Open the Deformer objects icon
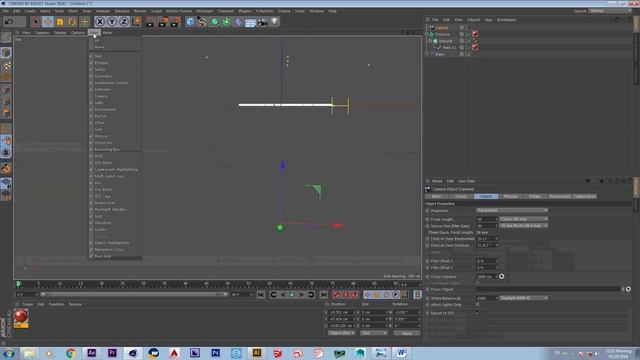Image resolution: width=640 pixels, height=360 pixels. click(x=238, y=22)
